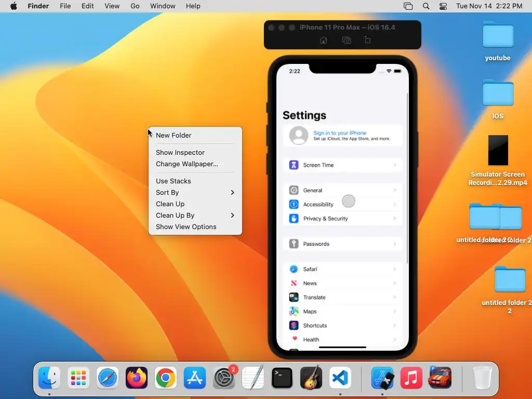
Task: Open the Window menu
Action: (x=163, y=6)
